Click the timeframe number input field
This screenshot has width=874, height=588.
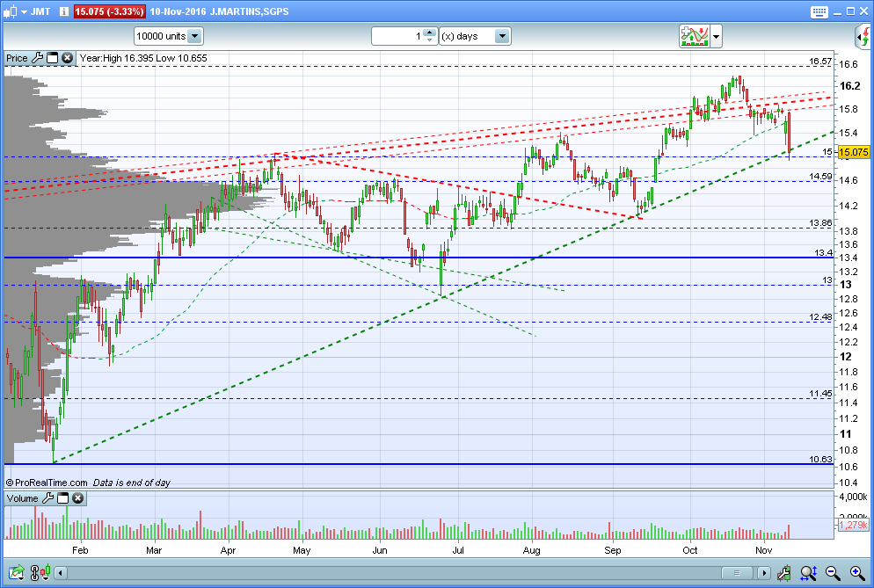(x=397, y=36)
